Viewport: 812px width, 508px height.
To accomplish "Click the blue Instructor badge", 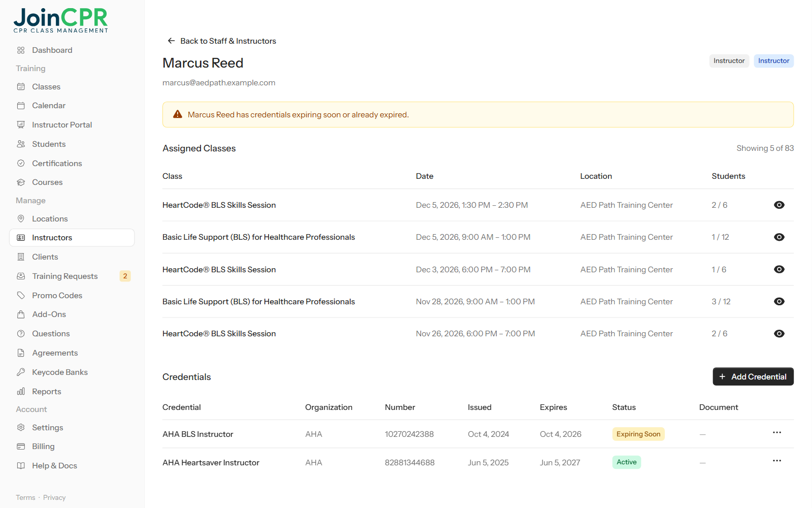I will tap(773, 61).
